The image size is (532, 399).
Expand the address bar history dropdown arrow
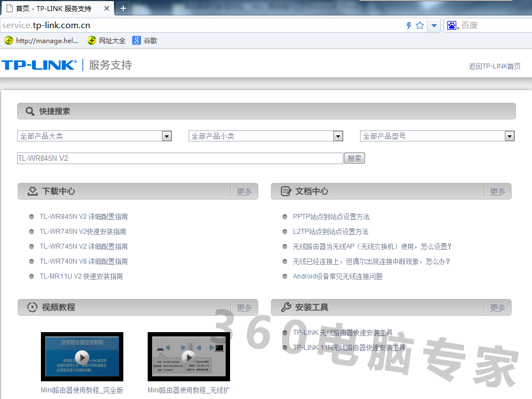434,25
